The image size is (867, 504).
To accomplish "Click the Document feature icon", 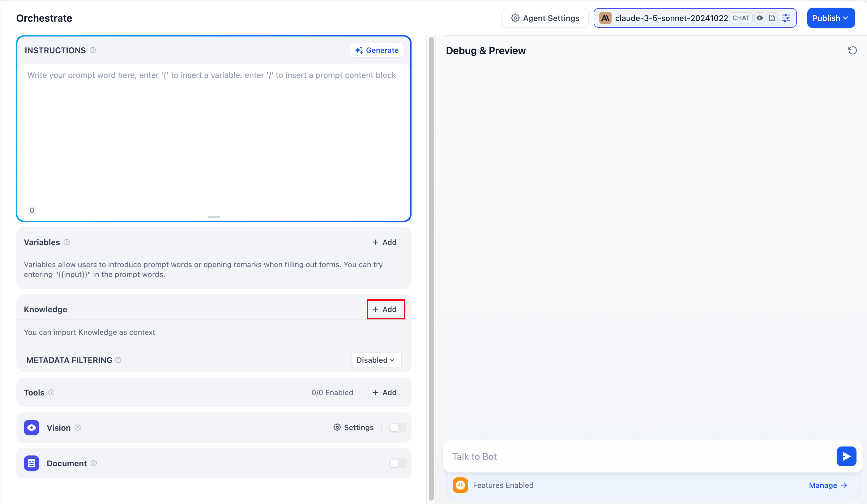I will coord(32,463).
